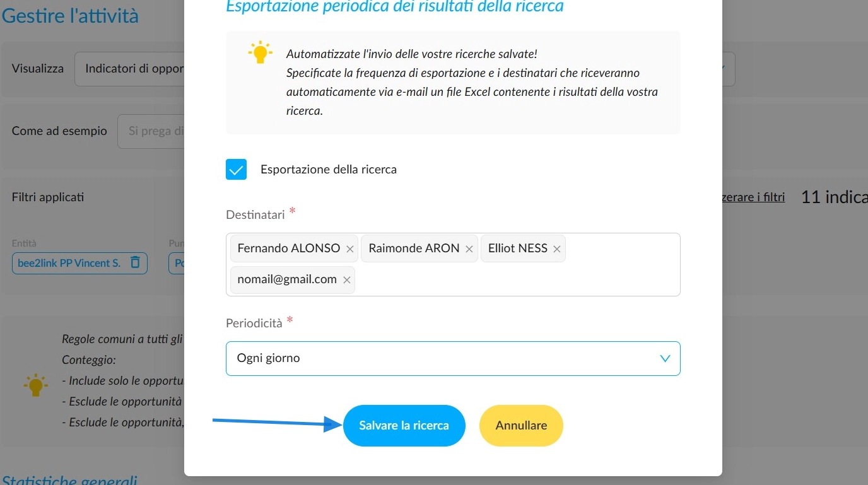Image resolution: width=868 pixels, height=485 pixels.
Task: Select the bee2link PP Vincent S. filter chip
Action: (69, 263)
